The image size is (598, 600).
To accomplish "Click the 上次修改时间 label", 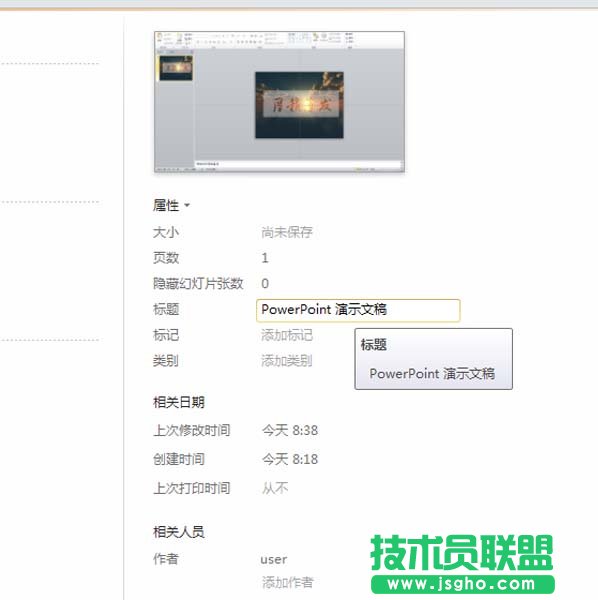I will 192,430.
